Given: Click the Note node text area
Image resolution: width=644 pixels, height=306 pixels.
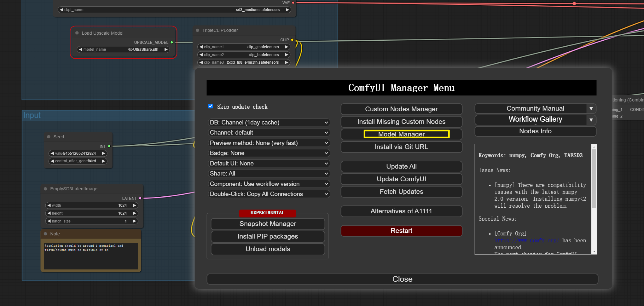Looking at the screenshot, I should pos(91,256).
